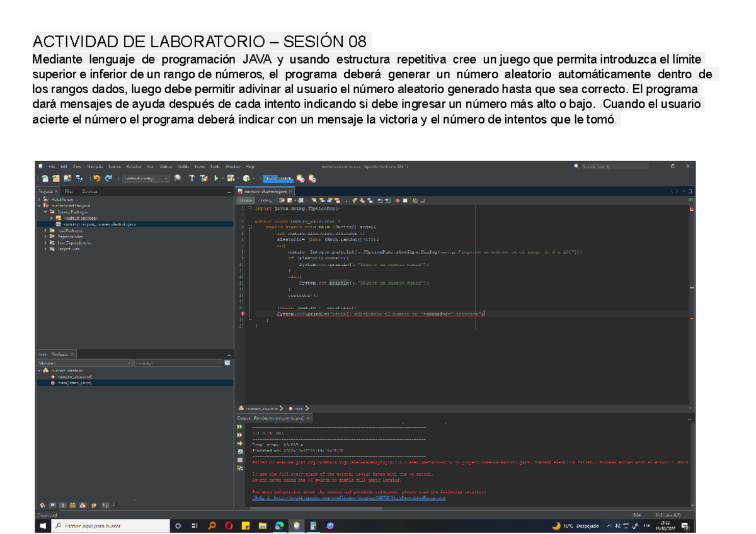Click the Clean and Build broom icon
The width and height of the screenshot is (756, 534).
click(203, 178)
